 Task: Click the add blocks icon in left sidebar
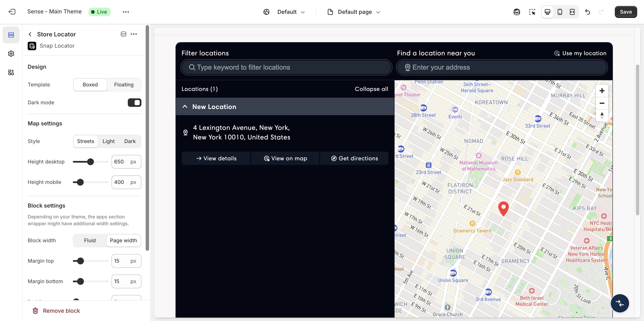pos(11,72)
